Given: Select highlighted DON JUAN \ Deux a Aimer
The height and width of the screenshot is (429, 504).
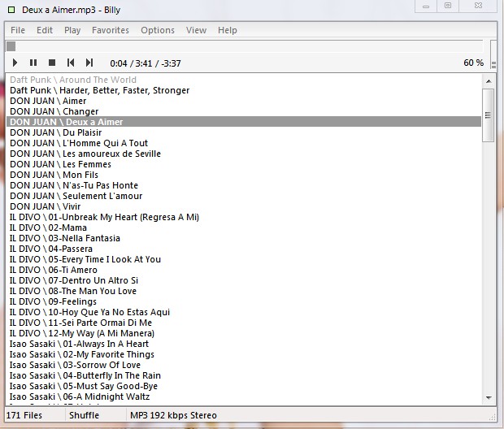Looking at the screenshot, I should (244, 122).
